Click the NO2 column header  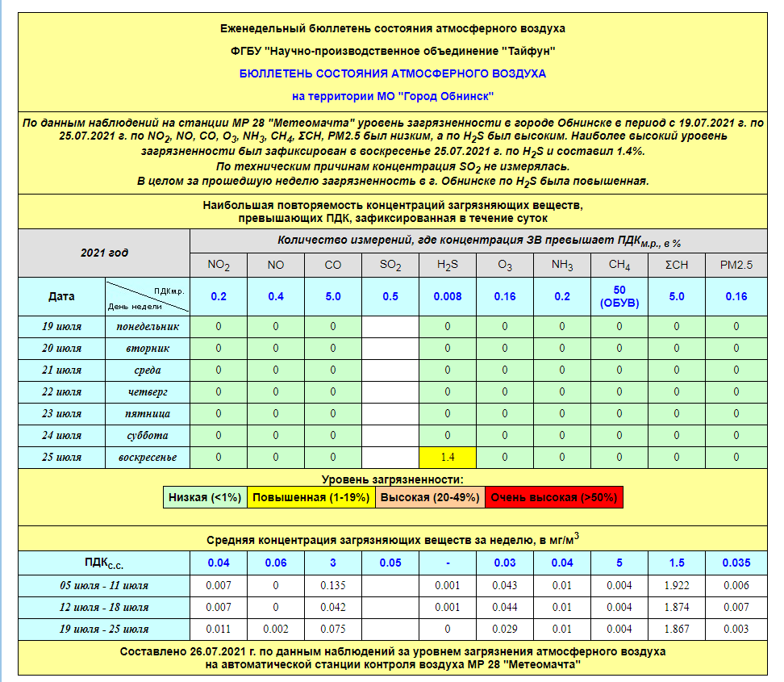tap(219, 265)
